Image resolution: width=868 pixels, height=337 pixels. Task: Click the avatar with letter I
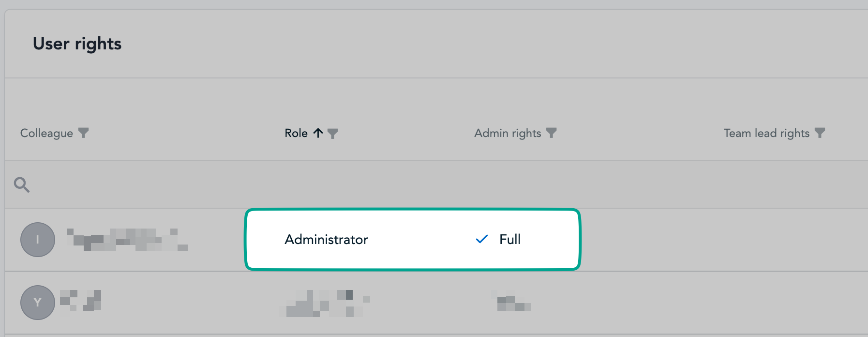click(x=38, y=240)
